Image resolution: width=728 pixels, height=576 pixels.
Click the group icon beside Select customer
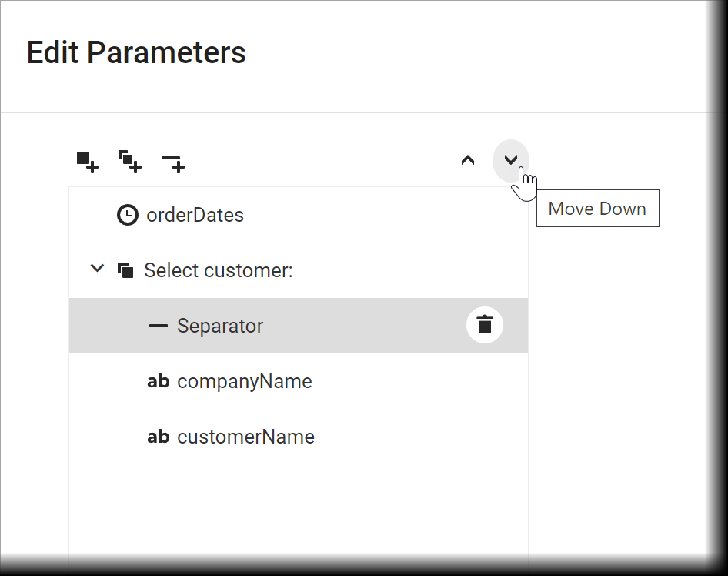point(125,270)
